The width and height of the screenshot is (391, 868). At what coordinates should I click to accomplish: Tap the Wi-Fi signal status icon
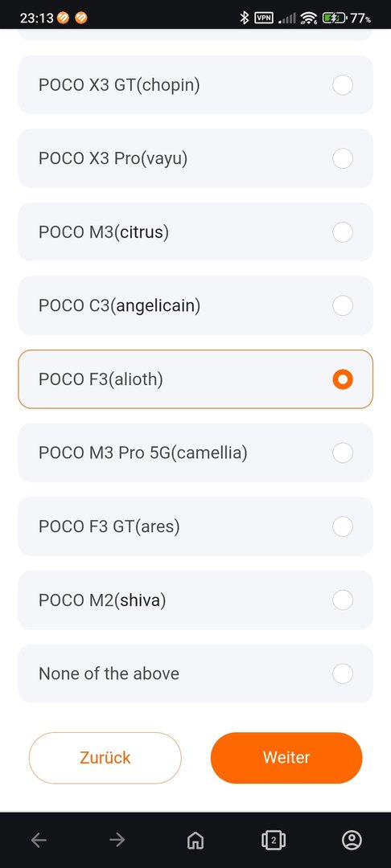308,18
